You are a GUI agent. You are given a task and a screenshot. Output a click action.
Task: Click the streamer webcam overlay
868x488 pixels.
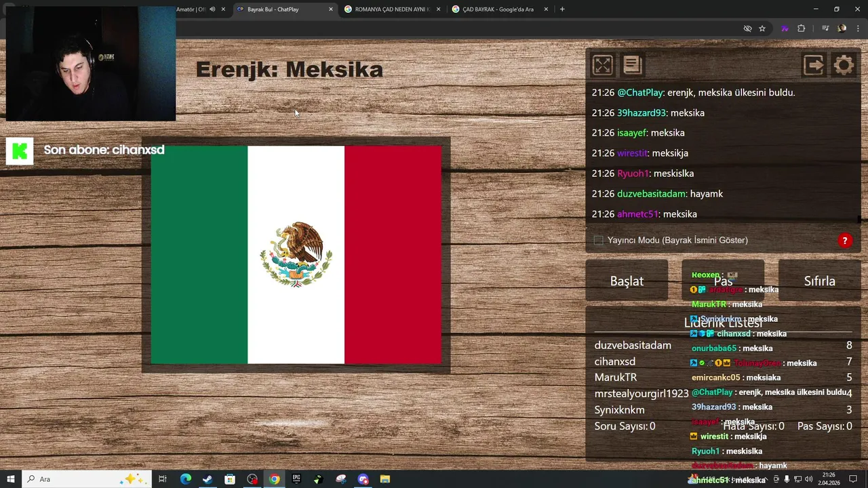pos(90,64)
